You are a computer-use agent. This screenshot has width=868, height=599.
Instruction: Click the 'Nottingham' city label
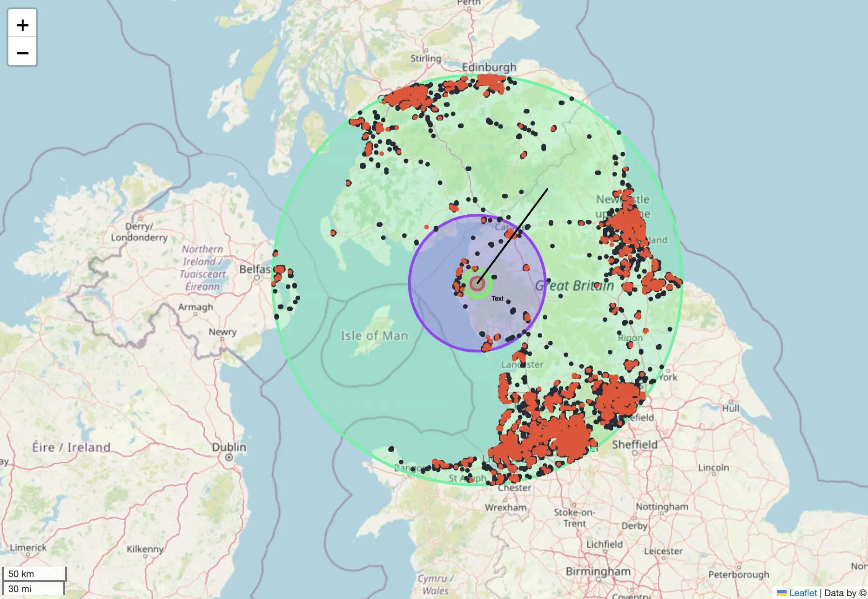coord(662,506)
